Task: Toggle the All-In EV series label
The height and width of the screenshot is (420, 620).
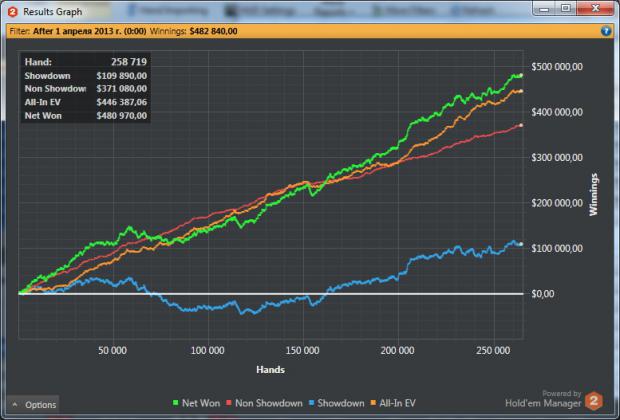Action: click(x=397, y=403)
